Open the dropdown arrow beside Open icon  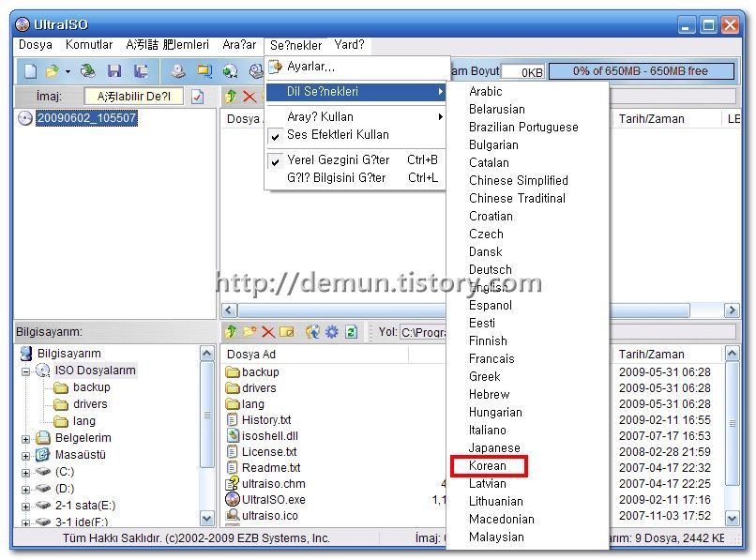pyautogui.click(x=68, y=71)
